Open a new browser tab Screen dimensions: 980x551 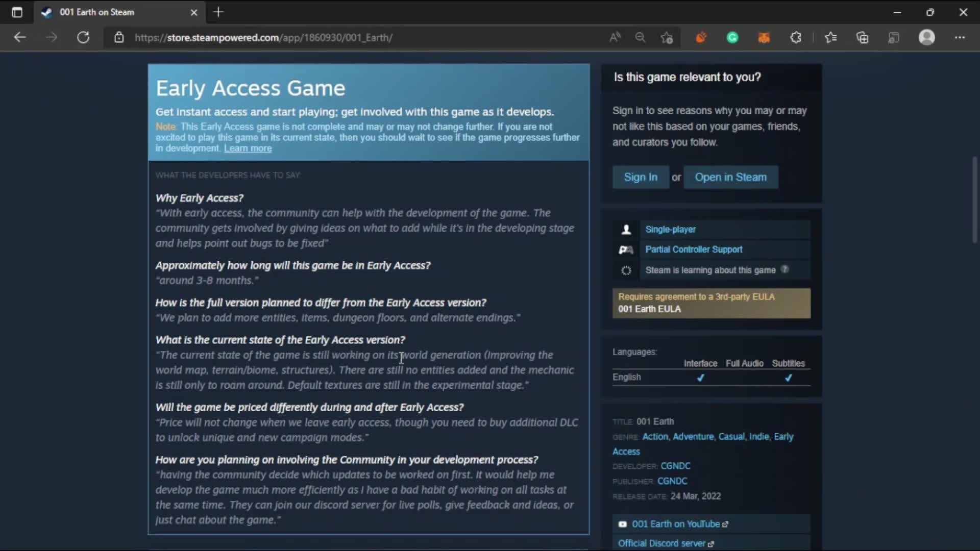218,12
